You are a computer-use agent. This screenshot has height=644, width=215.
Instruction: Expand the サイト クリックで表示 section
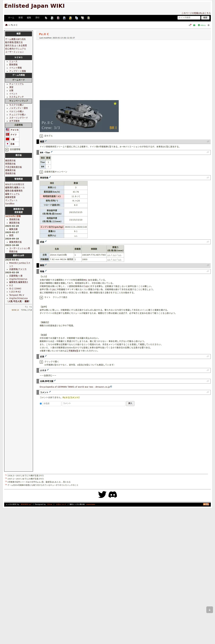[41, 297]
